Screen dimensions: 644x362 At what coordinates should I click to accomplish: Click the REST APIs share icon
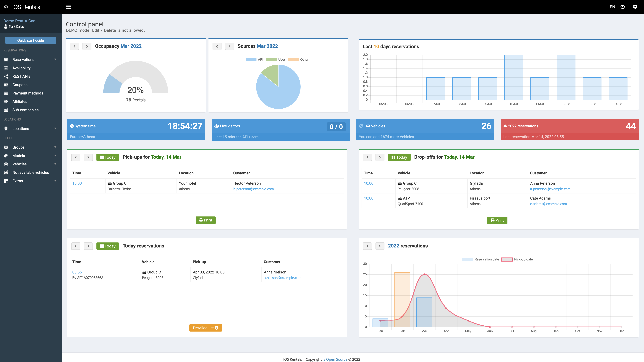click(6, 76)
